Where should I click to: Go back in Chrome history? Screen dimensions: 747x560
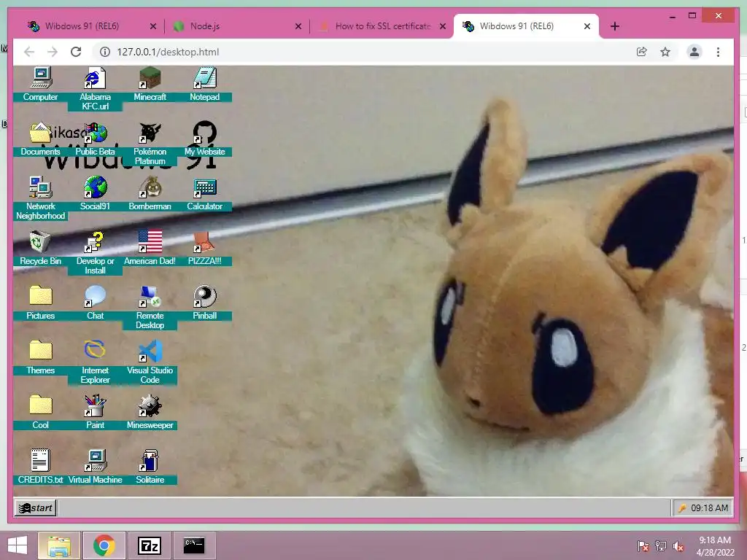coord(29,52)
